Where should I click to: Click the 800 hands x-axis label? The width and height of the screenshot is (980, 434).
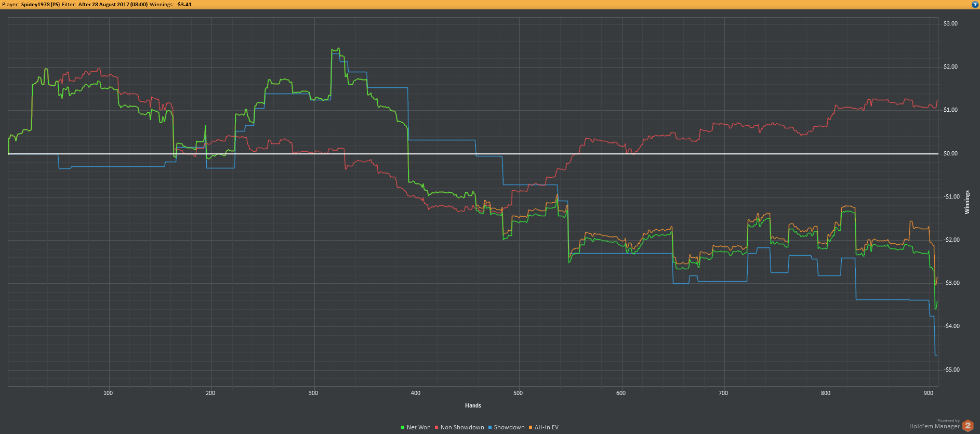826,393
